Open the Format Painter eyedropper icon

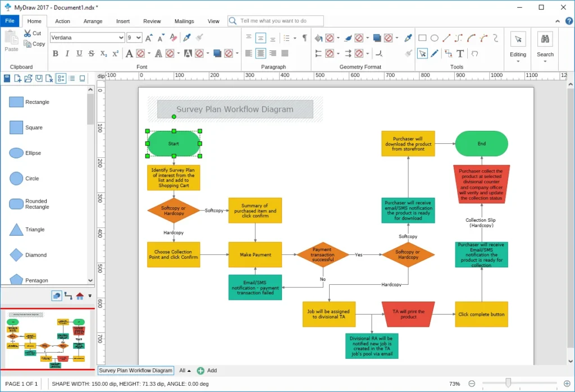pyautogui.click(x=186, y=37)
